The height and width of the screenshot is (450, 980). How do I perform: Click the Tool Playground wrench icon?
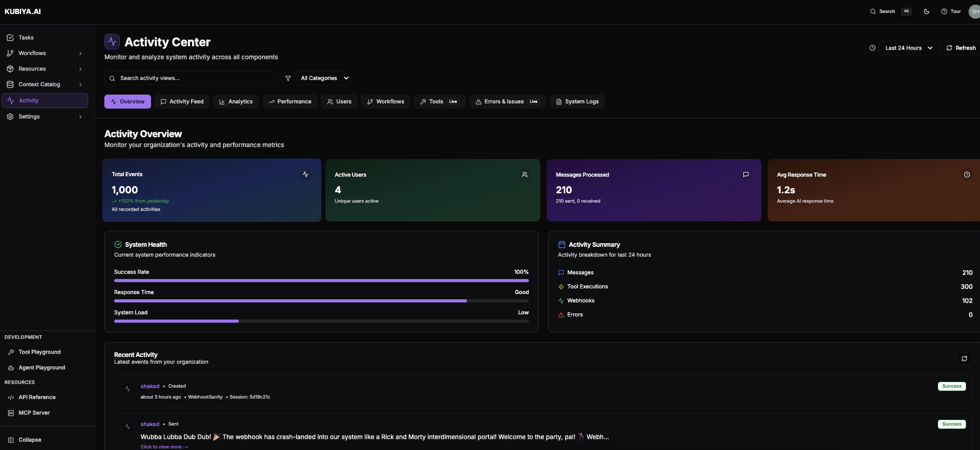pos(11,352)
